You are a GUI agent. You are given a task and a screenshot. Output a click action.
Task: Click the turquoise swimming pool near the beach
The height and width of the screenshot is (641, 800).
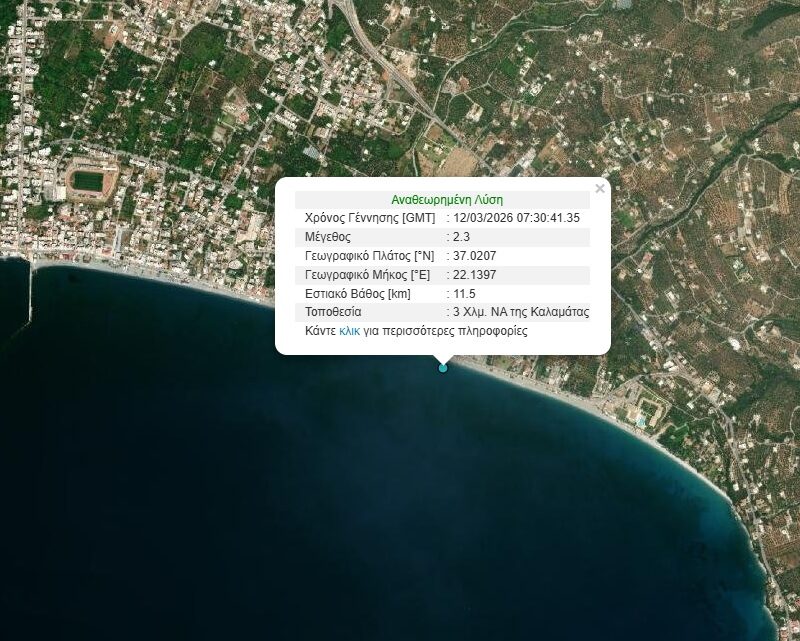[640, 423]
